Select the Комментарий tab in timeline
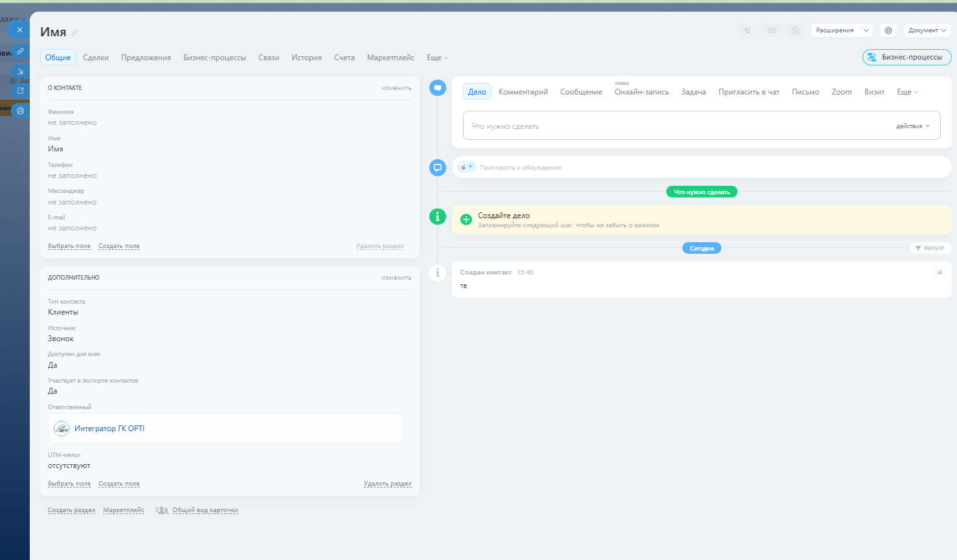The height and width of the screenshot is (560, 957). (523, 92)
